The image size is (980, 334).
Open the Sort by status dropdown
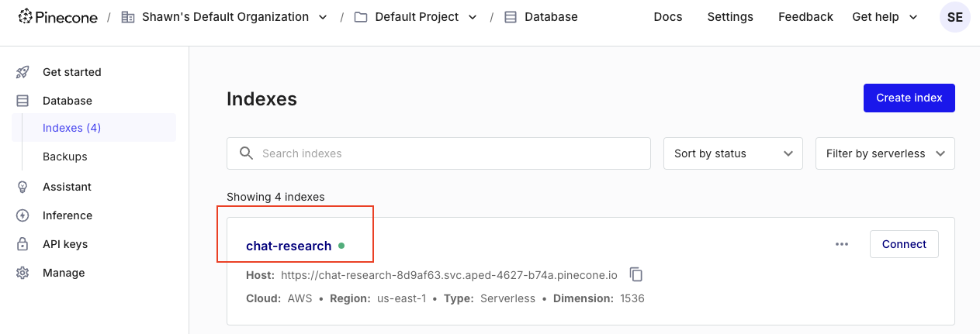pos(732,153)
